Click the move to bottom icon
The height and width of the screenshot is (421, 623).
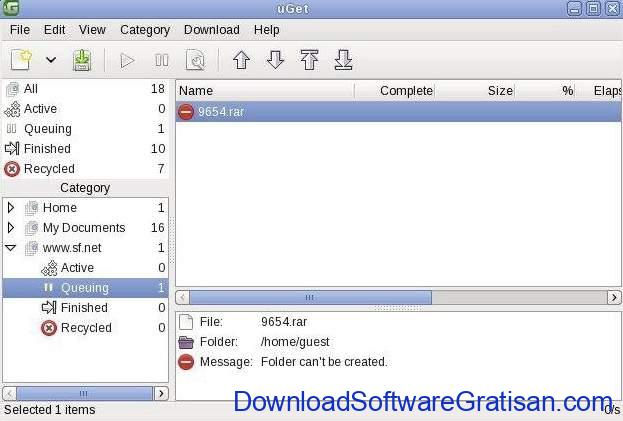pos(343,60)
